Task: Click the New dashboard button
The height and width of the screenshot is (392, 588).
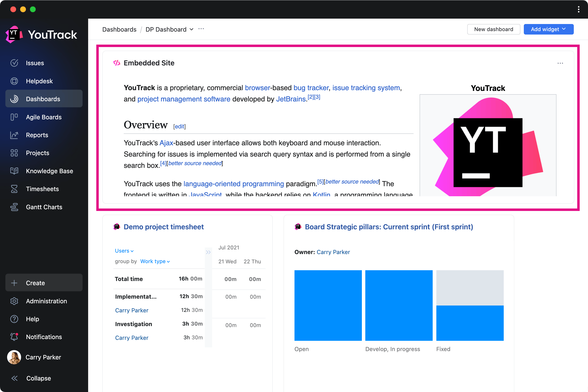Action: (493, 29)
